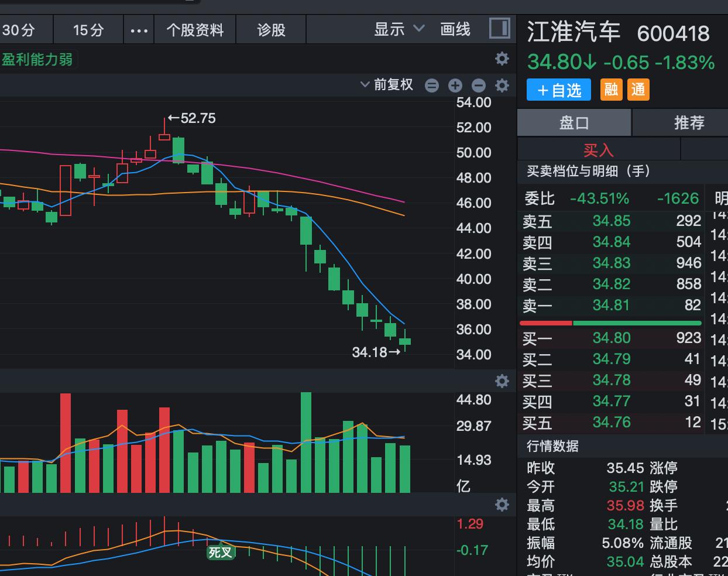The width and height of the screenshot is (728, 576).
Task: Open the 诊股 tab
Action: coord(271,30)
